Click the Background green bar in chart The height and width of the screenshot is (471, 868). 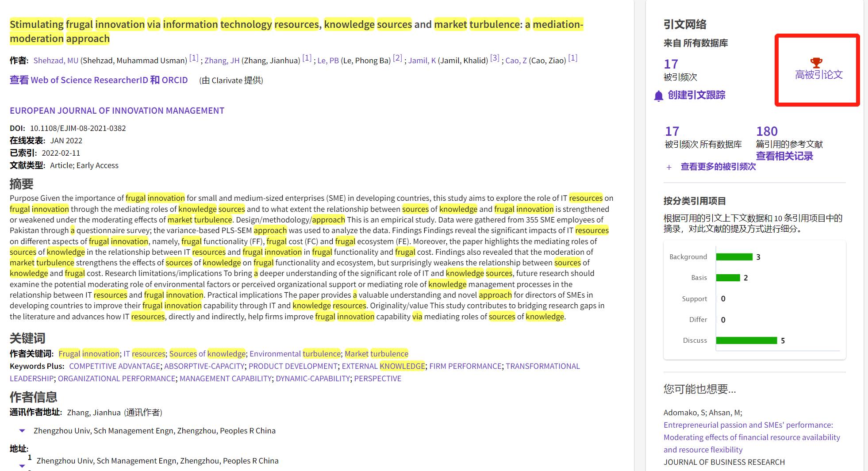click(x=734, y=257)
